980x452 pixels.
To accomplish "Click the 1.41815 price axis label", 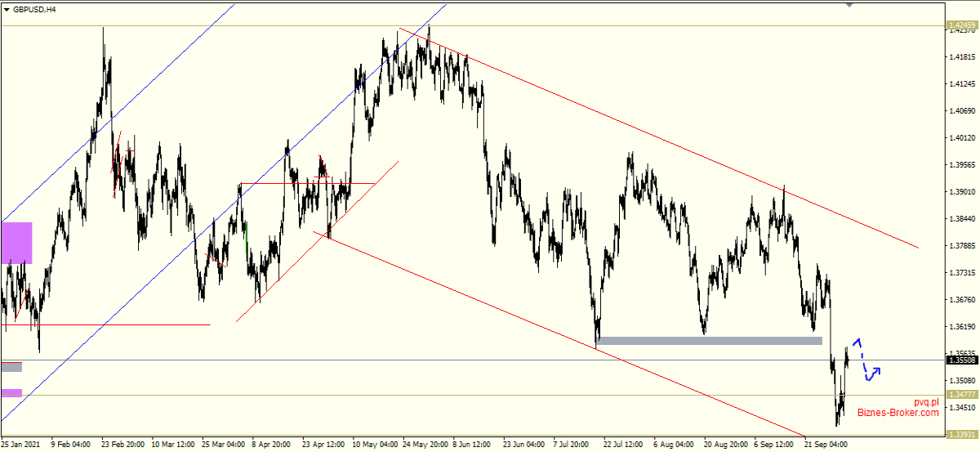I will click(x=964, y=57).
